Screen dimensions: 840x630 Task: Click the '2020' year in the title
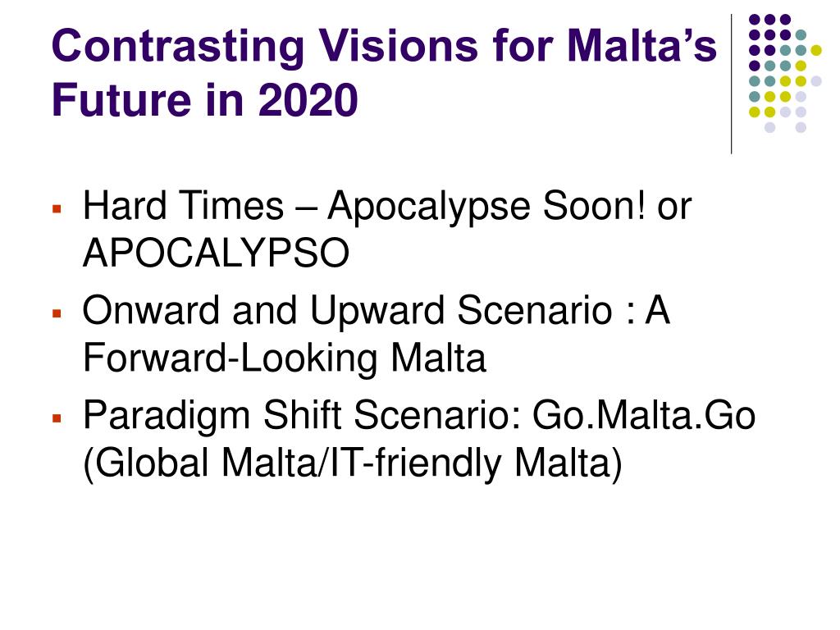(x=308, y=99)
